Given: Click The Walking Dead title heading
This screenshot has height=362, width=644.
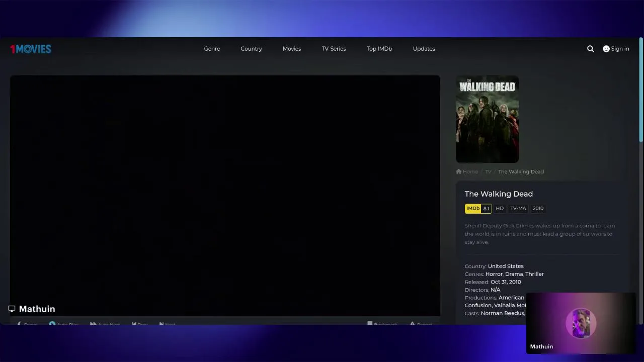Looking at the screenshot, I should (x=499, y=194).
